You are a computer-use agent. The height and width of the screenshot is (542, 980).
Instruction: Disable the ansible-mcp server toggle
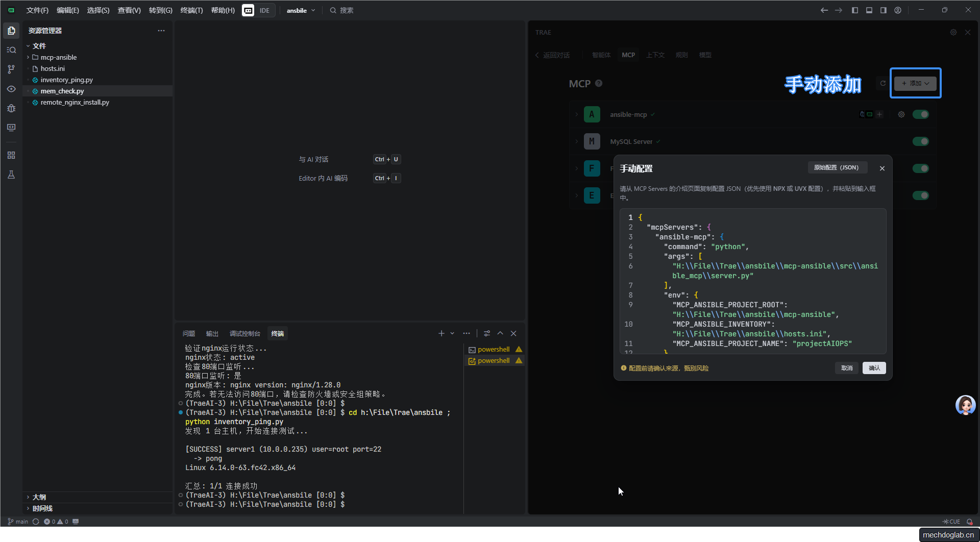click(921, 114)
